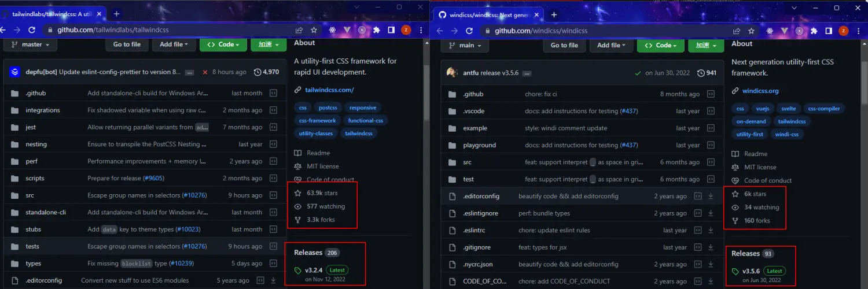The width and height of the screenshot is (868, 289).
Task: Click css-framework topic tag in tailwindcss
Action: pyautogui.click(x=318, y=121)
